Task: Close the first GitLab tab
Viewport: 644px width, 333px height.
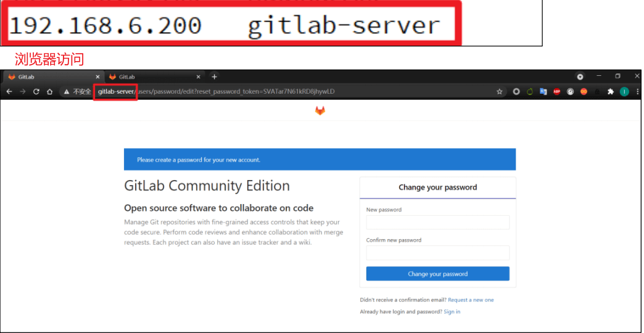Action: 97,77
